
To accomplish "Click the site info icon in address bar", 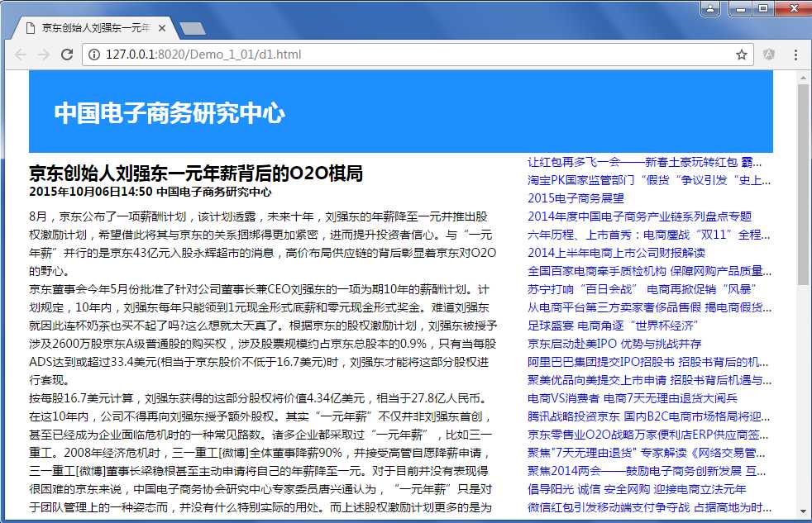I will [93, 55].
